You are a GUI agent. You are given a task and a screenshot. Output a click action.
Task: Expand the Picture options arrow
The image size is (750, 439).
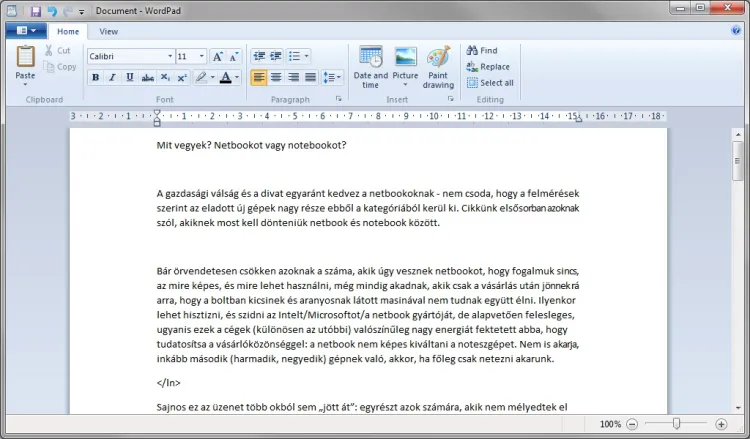tap(405, 85)
